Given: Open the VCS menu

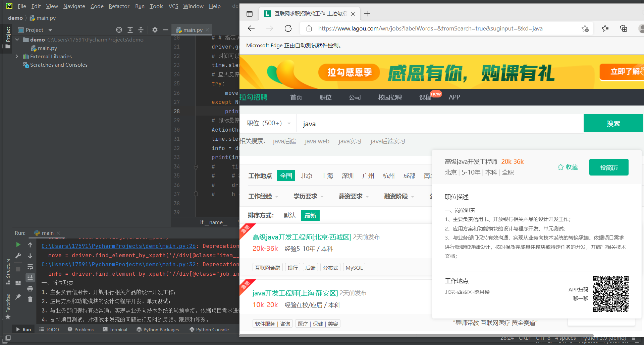Looking at the screenshot, I should click(173, 6).
